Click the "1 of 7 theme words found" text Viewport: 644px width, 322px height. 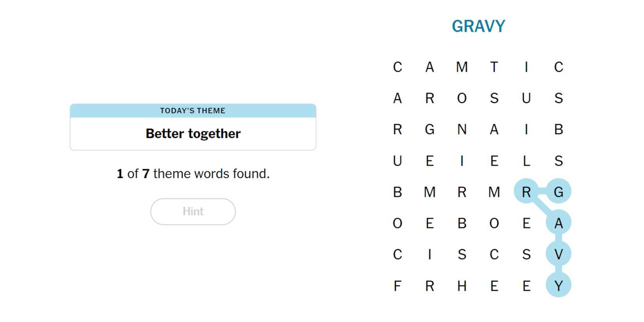tap(193, 174)
